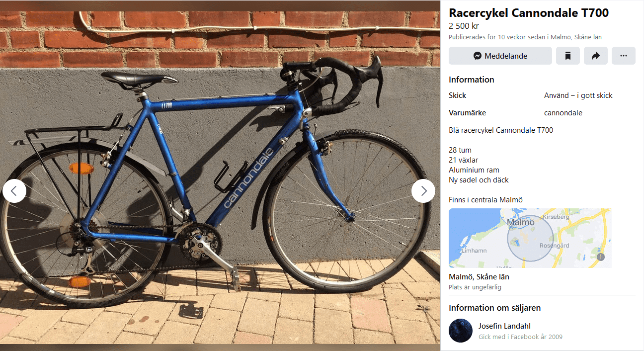The width and height of the screenshot is (644, 351).
Task: Send a message via Meddelande button
Action: pos(500,56)
